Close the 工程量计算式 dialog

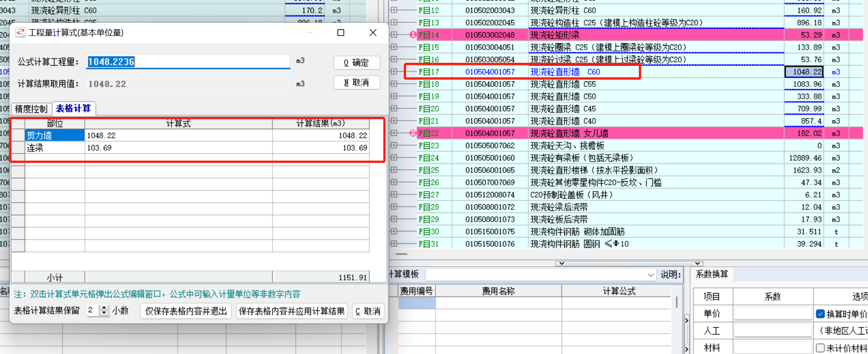click(x=373, y=32)
